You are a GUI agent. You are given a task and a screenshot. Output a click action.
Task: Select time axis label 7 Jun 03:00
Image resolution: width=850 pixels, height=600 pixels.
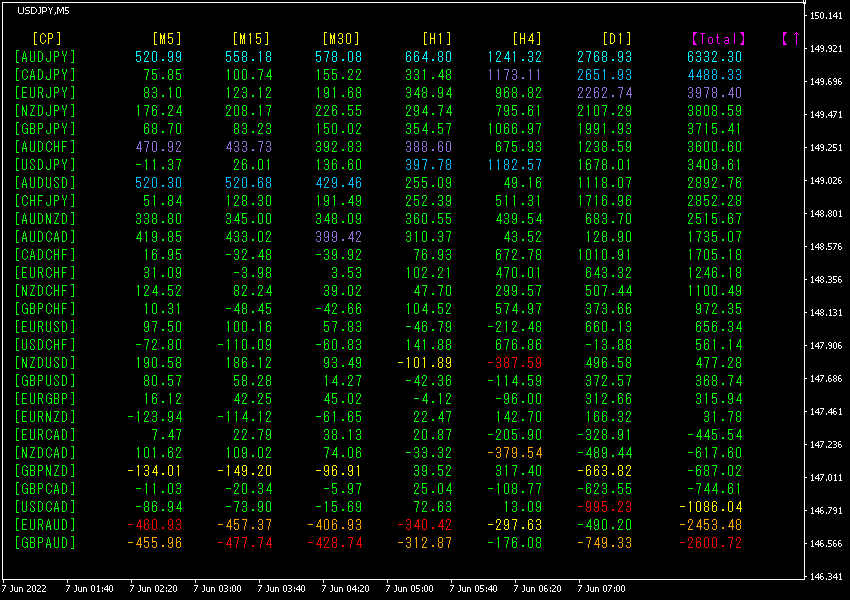(x=217, y=589)
